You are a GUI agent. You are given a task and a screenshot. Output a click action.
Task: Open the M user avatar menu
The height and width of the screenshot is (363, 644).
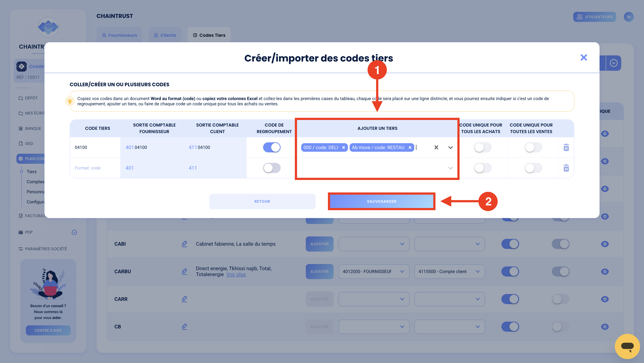click(x=628, y=17)
